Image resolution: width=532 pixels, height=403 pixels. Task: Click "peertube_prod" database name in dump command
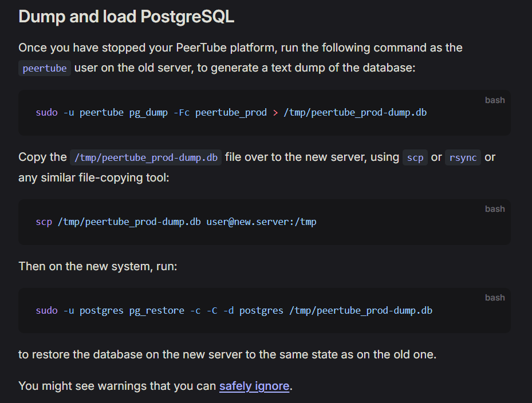(231, 113)
